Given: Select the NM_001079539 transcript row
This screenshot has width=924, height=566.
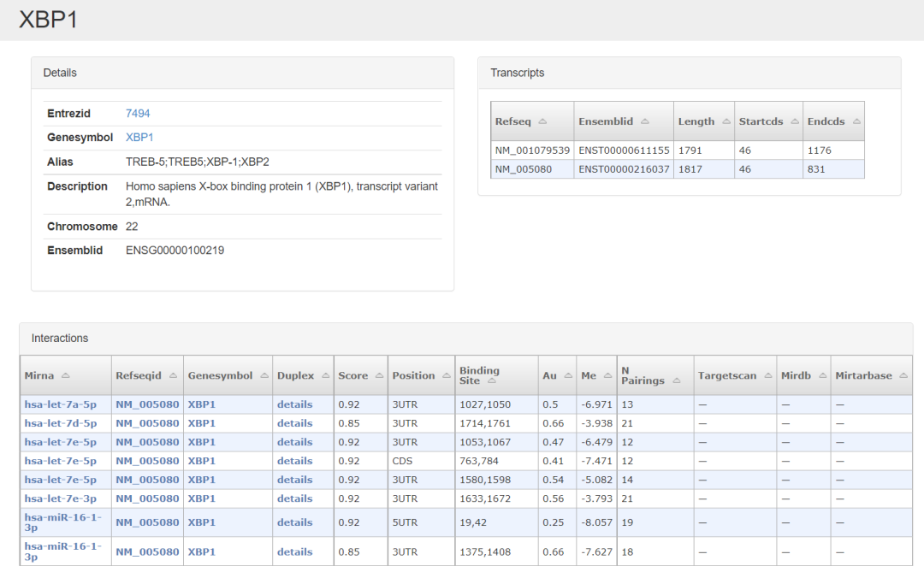Looking at the screenshot, I should (532, 150).
